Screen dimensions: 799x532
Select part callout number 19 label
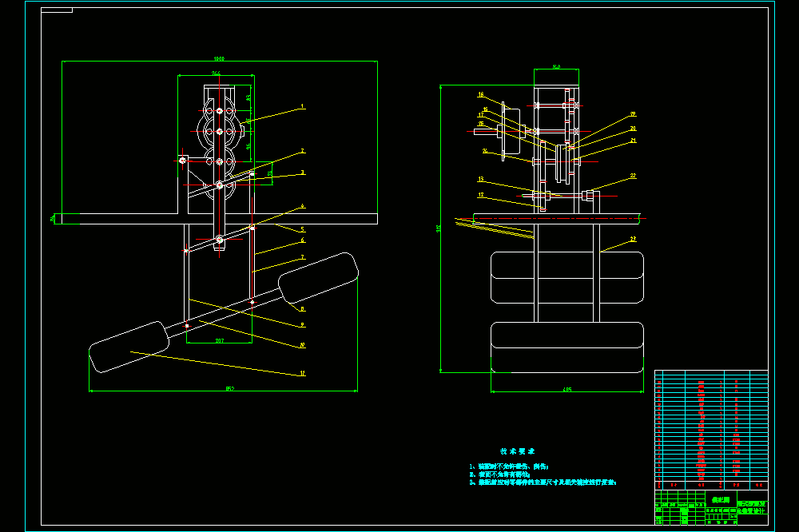point(633,114)
